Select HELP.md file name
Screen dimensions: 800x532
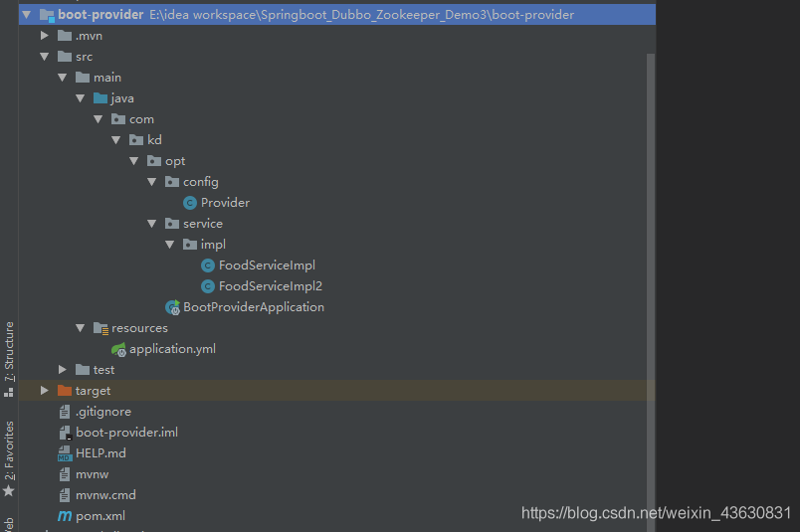[100, 453]
